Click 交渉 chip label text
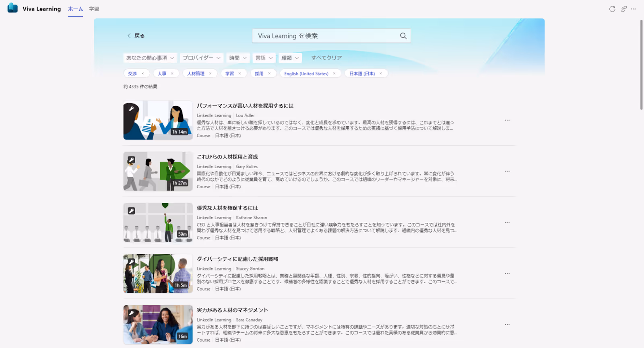Screen dimensions: 644x348 point(132,74)
